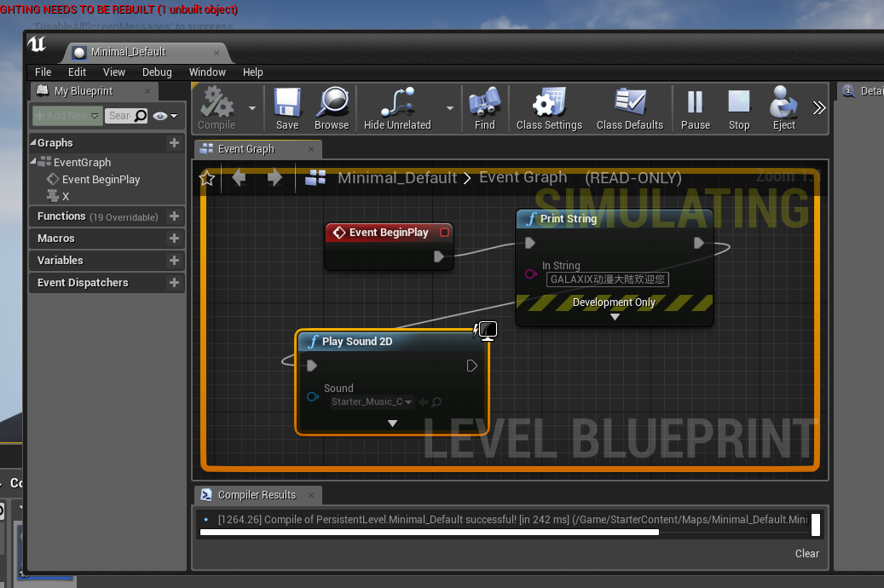Eject from the player controller

tap(783, 108)
